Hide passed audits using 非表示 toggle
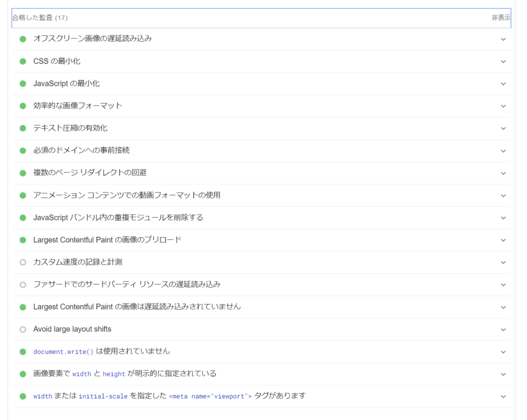This screenshot has width=527, height=420. click(501, 18)
